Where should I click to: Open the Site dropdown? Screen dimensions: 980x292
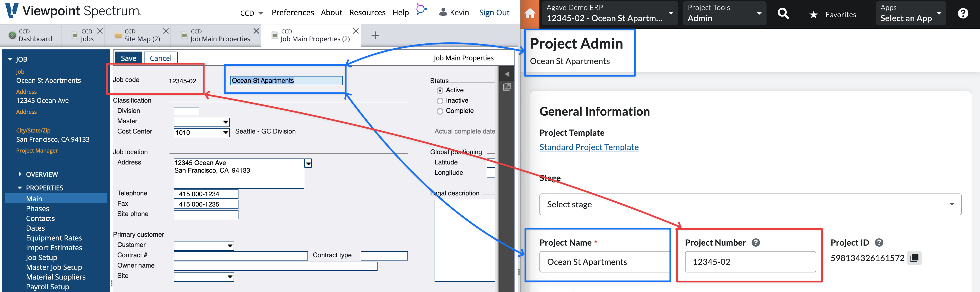230,277
